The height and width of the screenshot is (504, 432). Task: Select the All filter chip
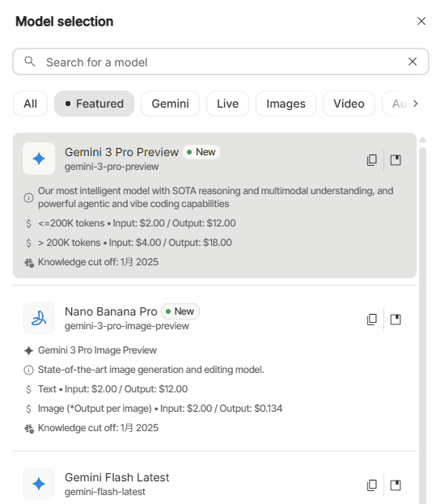click(30, 104)
